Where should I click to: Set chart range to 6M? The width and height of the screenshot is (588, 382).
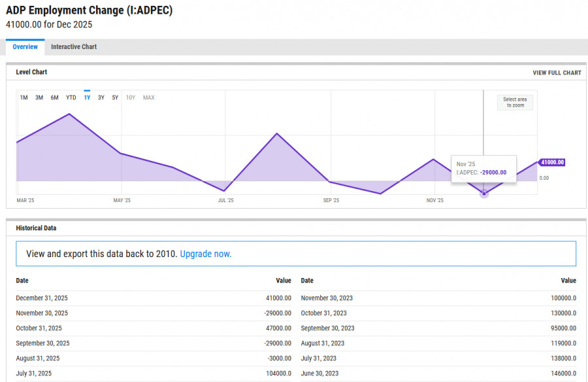[55, 97]
